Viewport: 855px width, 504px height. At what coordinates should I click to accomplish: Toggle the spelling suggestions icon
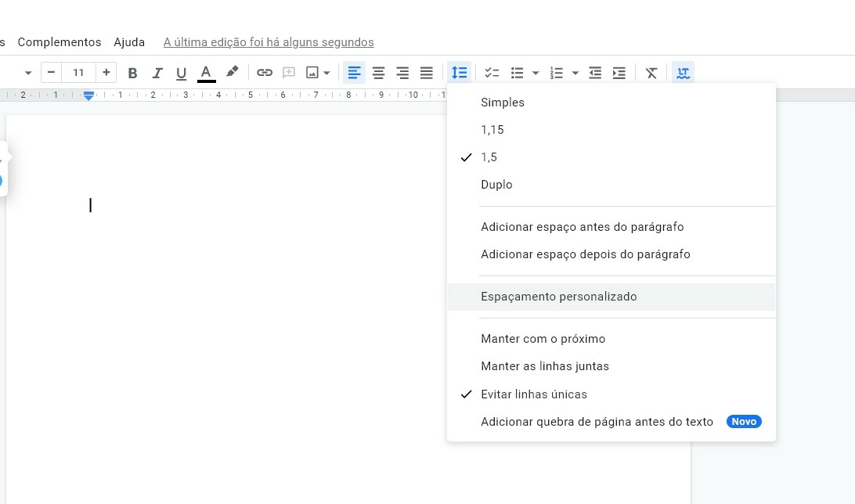coord(683,73)
